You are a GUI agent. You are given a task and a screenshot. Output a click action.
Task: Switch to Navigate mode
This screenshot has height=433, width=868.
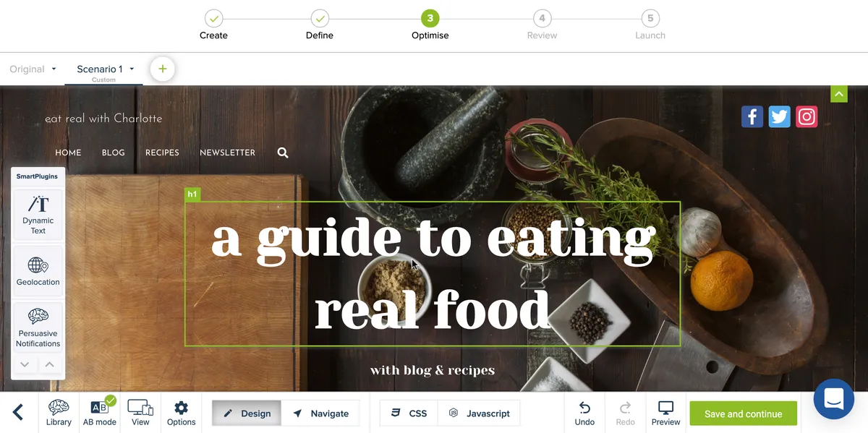pos(320,413)
